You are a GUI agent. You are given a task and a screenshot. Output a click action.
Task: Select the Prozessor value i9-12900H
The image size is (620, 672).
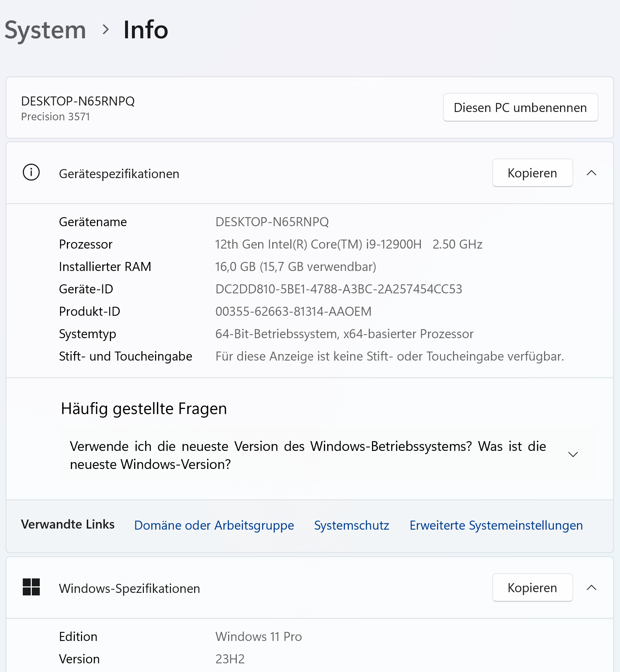(349, 244)
